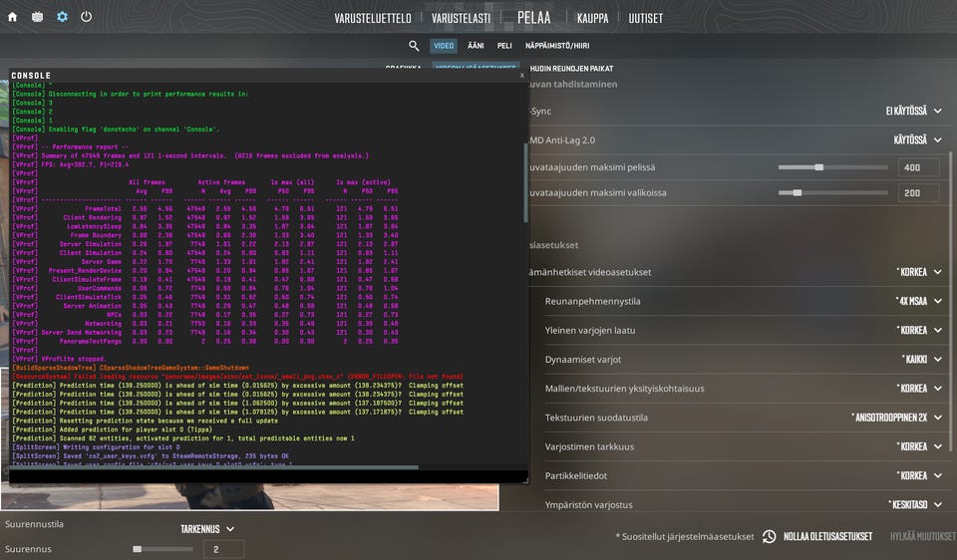This screenshot has height=560, width=957.
Task: Click the "FrameTotal" row in console
Action: pos(205,208)
